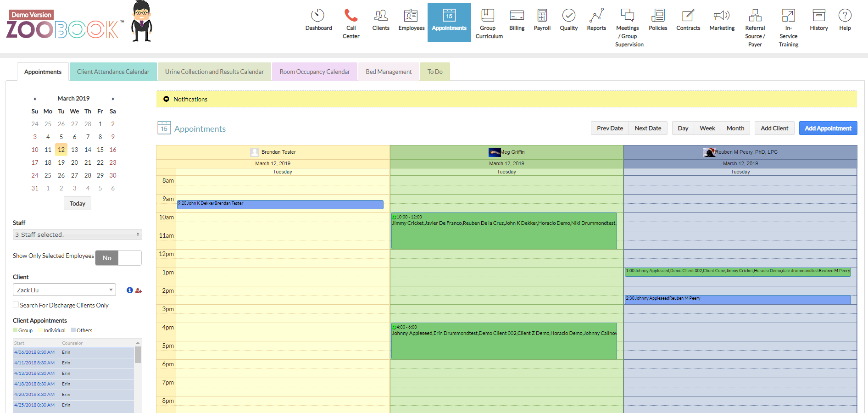Enable Search For Discharge Clients Only
Viewport: 868px width, 413px height.
point(16,304)
